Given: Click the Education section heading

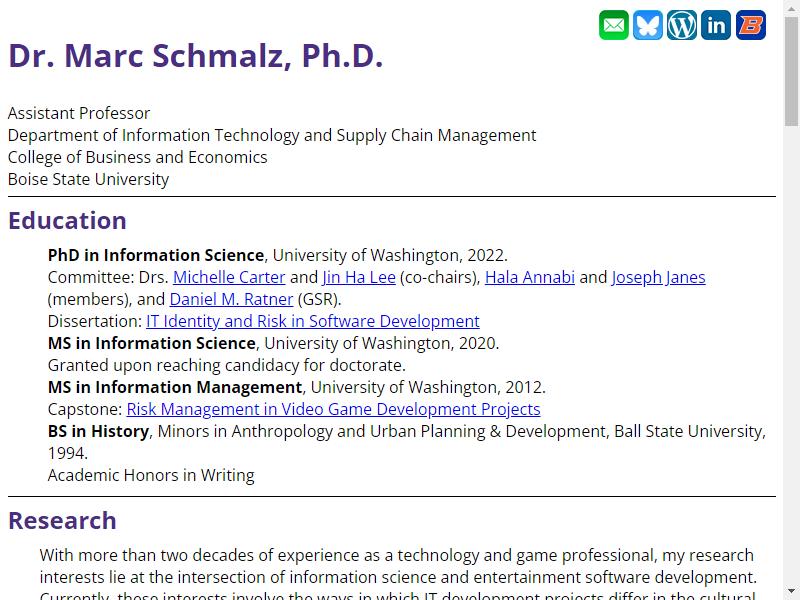Looking at the screenshot, I should coord(67,220).
